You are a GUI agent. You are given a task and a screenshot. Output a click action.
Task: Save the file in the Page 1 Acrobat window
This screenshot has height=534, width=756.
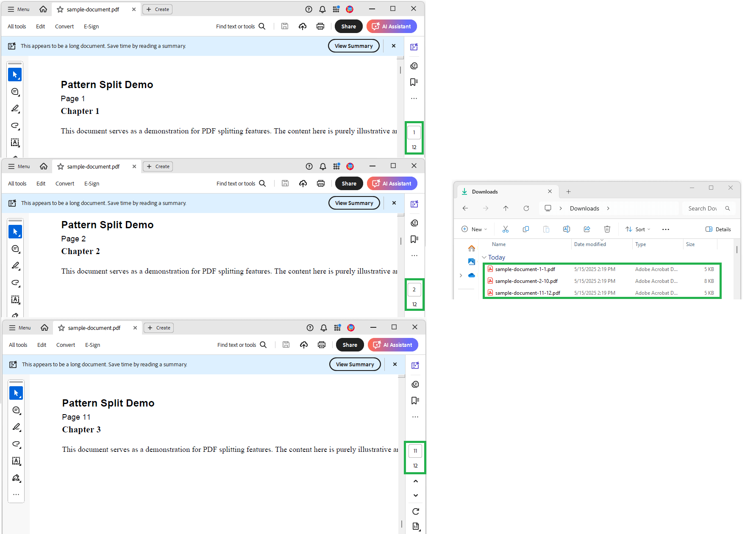(285, 26)
